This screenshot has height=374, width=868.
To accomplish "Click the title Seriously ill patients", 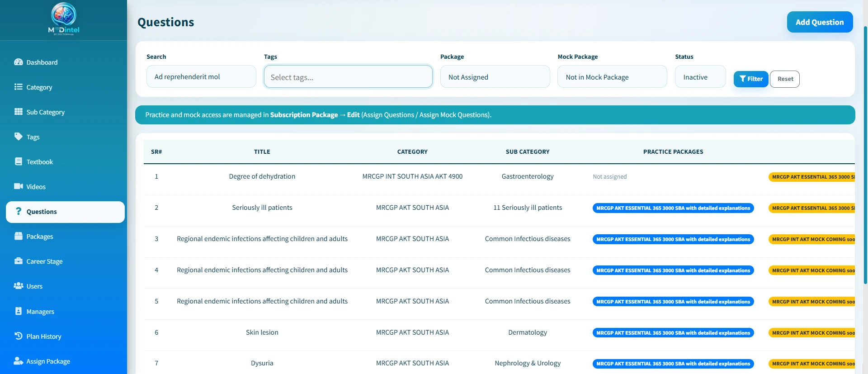I will (x=262, y=208).
